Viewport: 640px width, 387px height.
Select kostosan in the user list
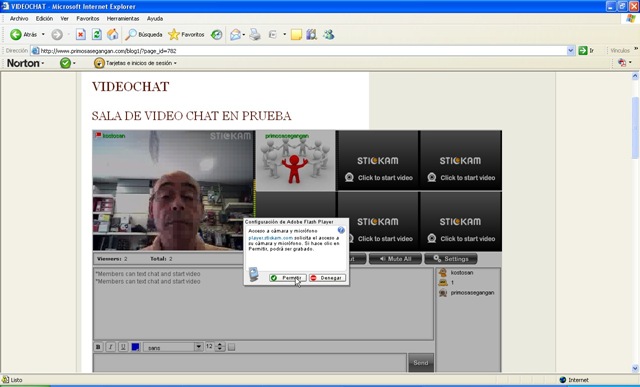point(462,273)
